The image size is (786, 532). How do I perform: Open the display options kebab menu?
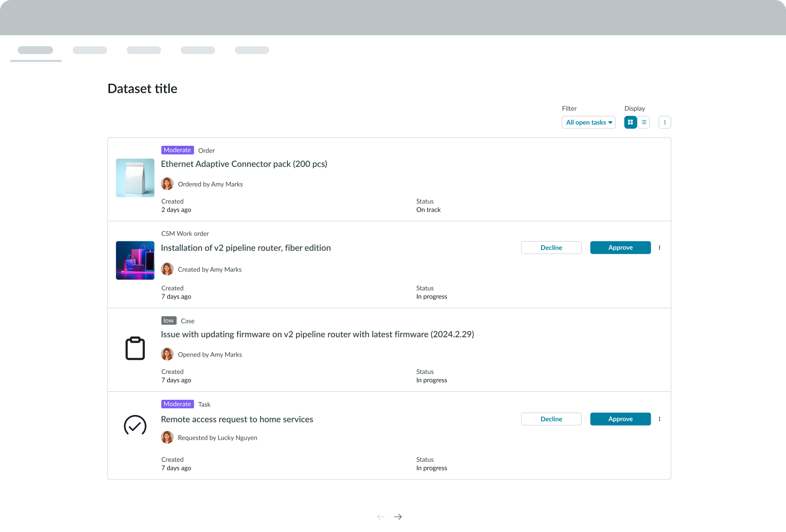[x=664, y=122]
